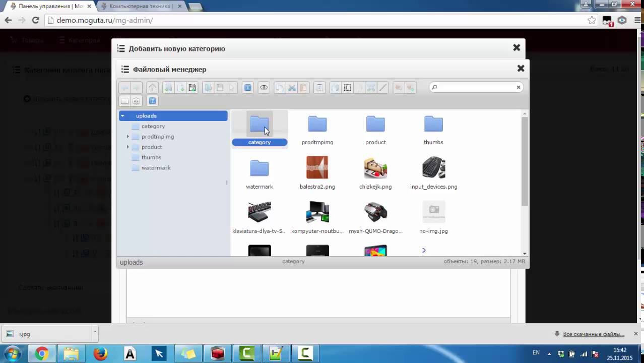Switch to Компьютерная техника browser tab

point(140,7)
